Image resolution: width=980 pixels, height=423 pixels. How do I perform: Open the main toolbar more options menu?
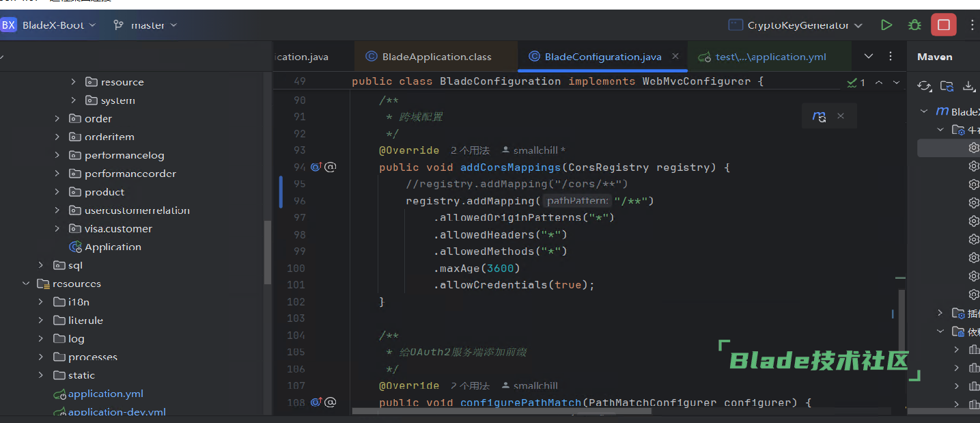point(972,25)
